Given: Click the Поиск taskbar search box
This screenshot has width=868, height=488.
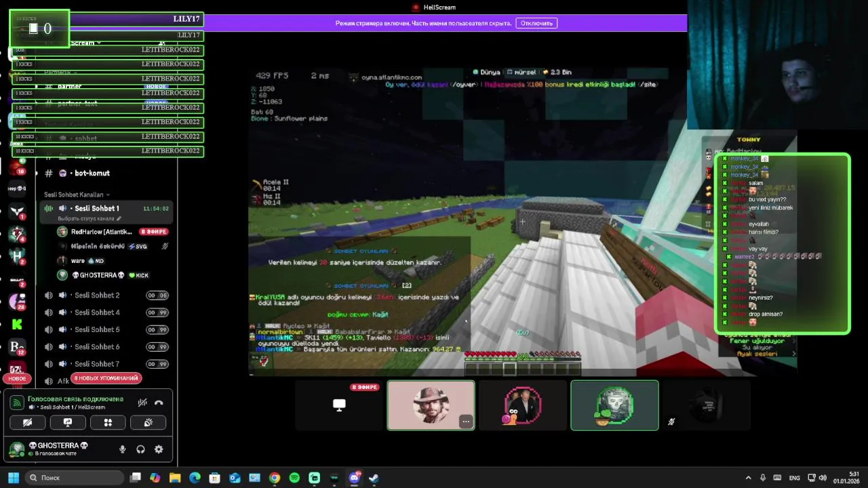Looking at the screenshot, I should 75,478.
